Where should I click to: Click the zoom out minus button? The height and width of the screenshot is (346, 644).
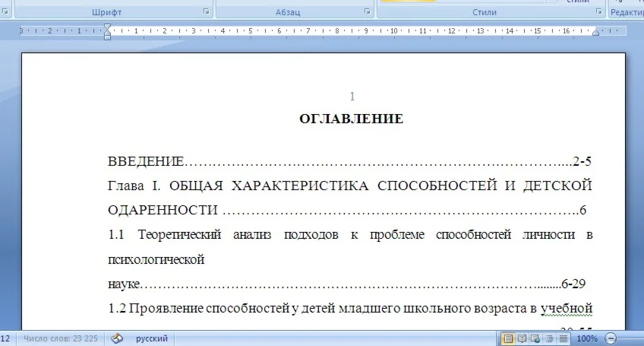(x=611, y=338)
